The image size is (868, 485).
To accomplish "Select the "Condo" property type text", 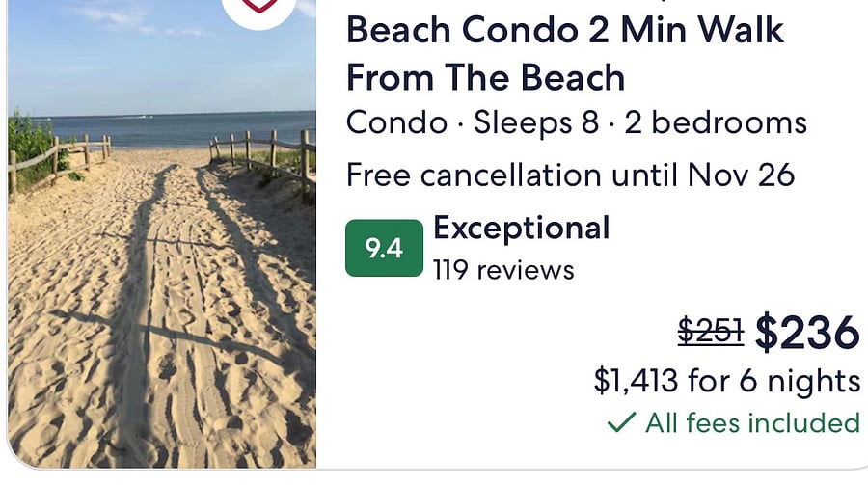I will [x=396, y=122].
